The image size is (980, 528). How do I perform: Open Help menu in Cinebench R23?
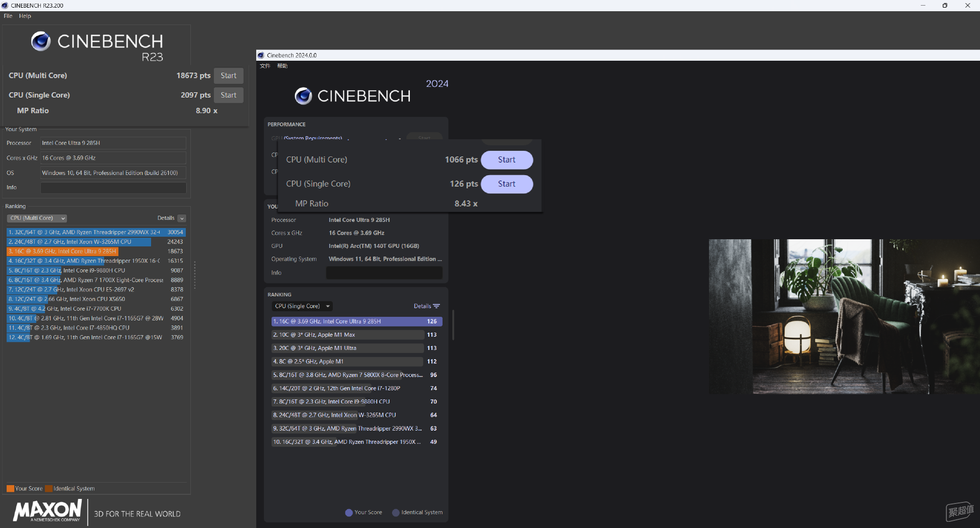[x=25, y=16]
